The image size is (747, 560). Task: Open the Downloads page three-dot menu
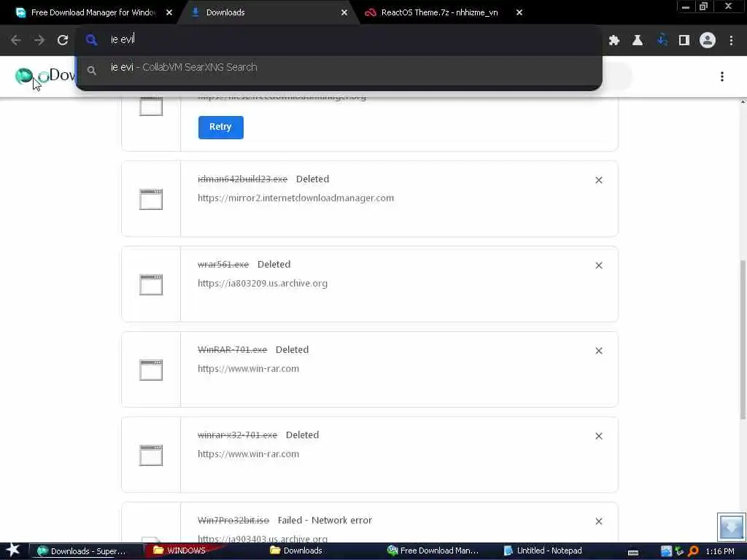pyautogui.click(x=722, y=77)
